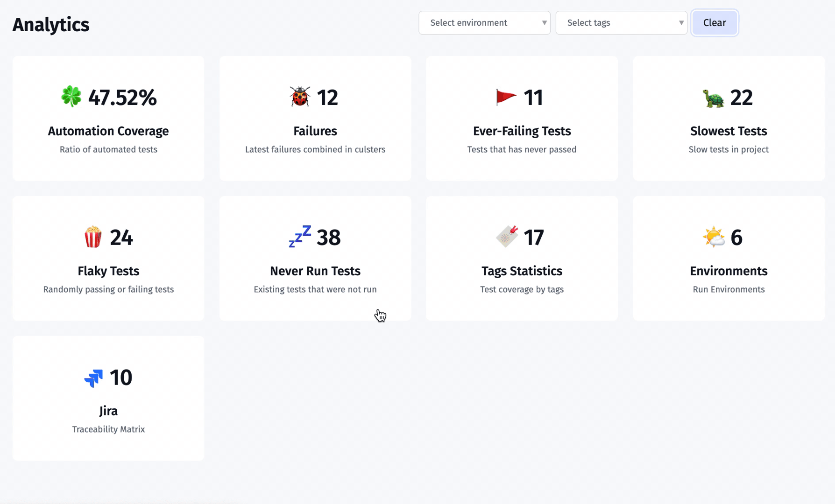Click the zzz Never Run Tests icon
The width and height of the screenshot is (835, 504).
point(300,236)
